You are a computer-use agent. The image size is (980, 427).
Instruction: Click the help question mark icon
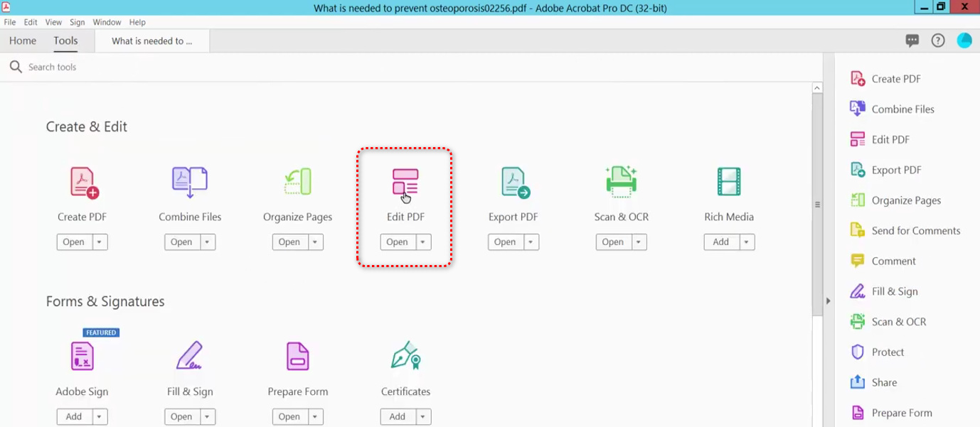click(x=938, y=41)
